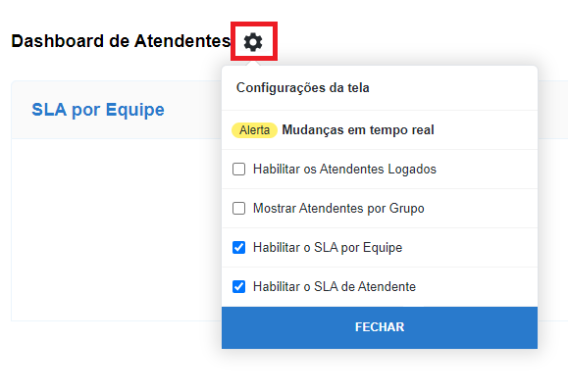Click the word Atendentes in the dashboard title
The width and height of the screenshot is (568, 392).
[x=182, y=41]
